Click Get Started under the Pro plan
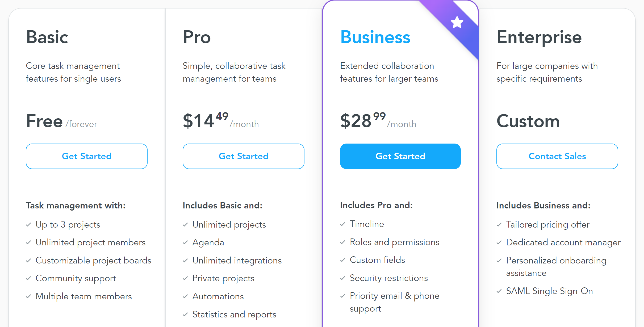This screenshot has width=644, height=327. click(243, 156)
